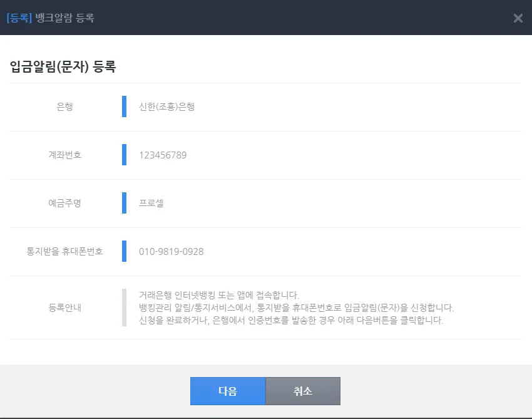Select the phone number 010-9819-0928

(x=171, y=251)
